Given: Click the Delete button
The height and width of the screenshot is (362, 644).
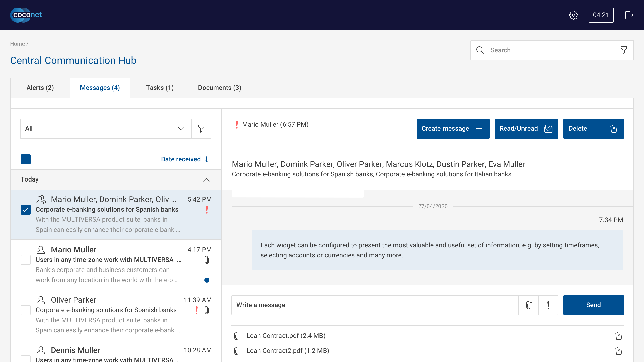Looking at the screenshot, I should click(593, 129).
